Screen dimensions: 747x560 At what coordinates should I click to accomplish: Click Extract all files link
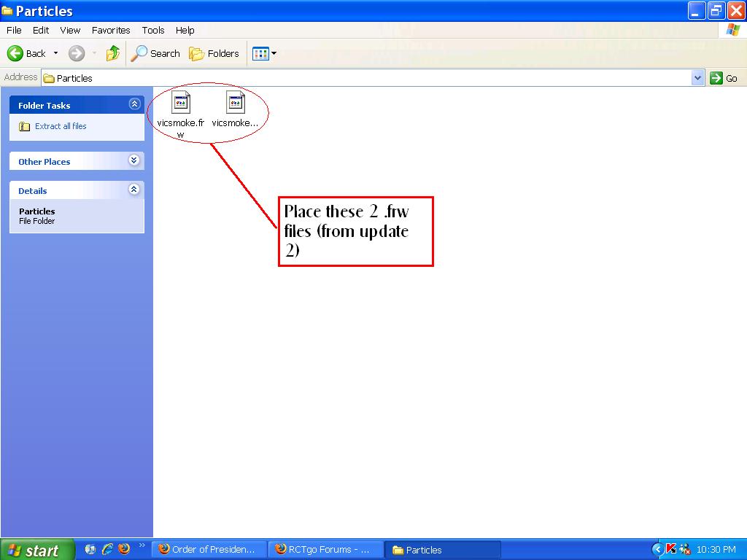point(61,126)
